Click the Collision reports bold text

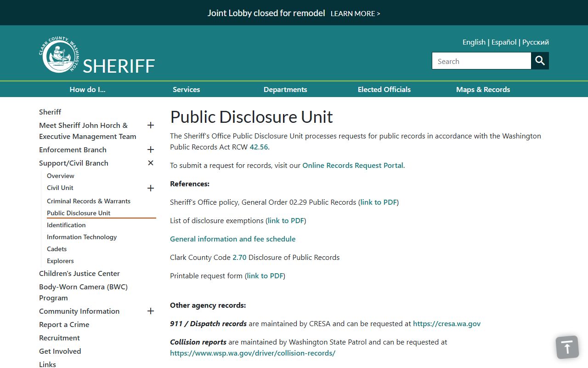tap(198, 342)
